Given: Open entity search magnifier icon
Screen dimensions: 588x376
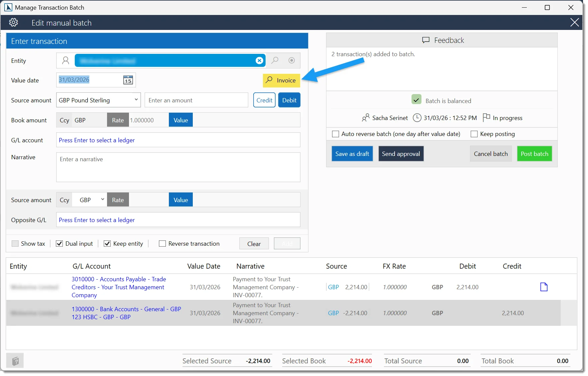Looking at the screenshot, I should [275, 61].
